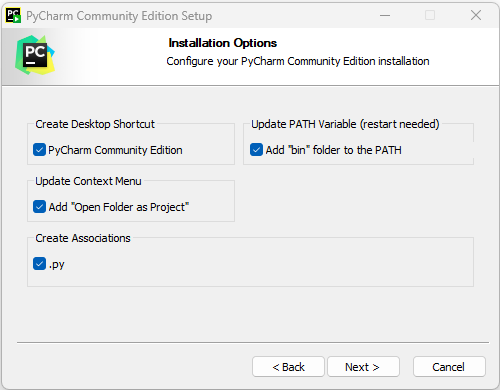
Task: Click the PyCharm Community Edition Setup title text
Action: (x=119, y=16)
